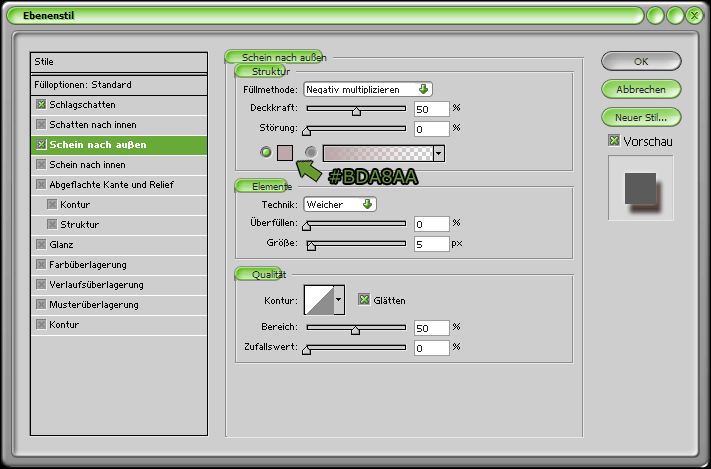Select Fülloptionen: Standard entry
The image size is (711, 469).
119,85
